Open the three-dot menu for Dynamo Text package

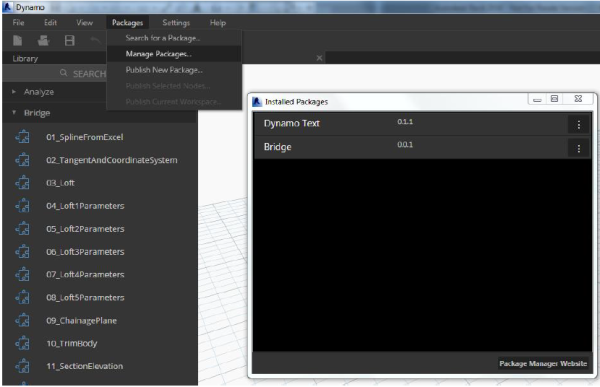click(x=579, y=124)
